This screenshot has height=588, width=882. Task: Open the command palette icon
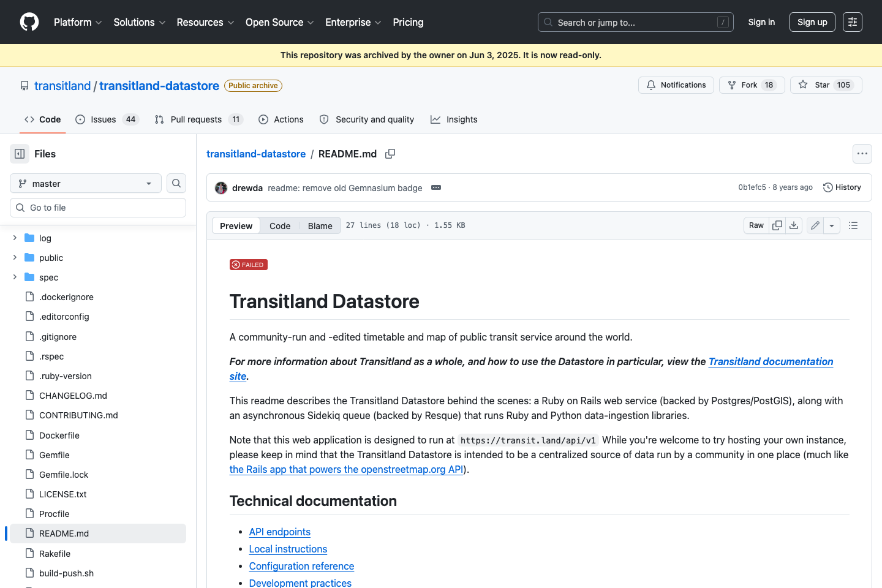coord(852,22)
